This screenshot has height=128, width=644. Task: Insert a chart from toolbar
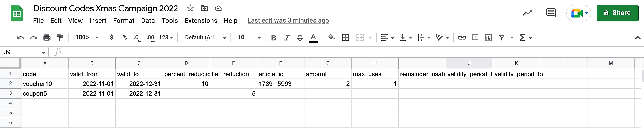[x=488, y=38]
